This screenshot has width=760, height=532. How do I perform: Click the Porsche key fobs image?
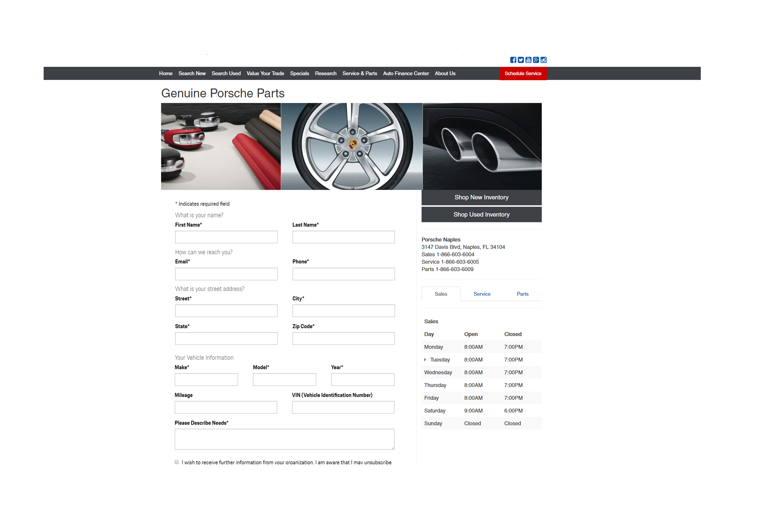(x=221, y=146)
